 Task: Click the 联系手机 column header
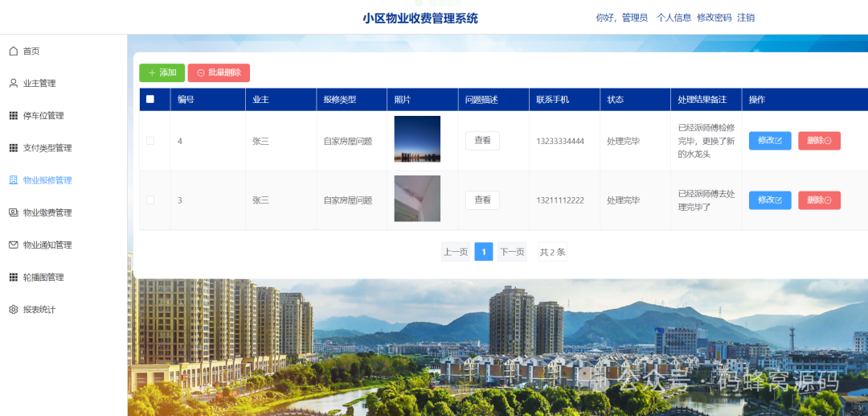(552, 100)
